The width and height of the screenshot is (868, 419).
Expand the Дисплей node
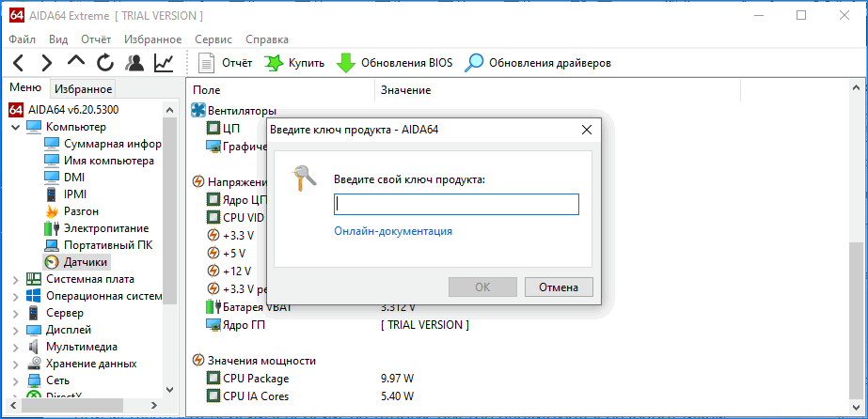pyautogui.click(x=15, y=330)
